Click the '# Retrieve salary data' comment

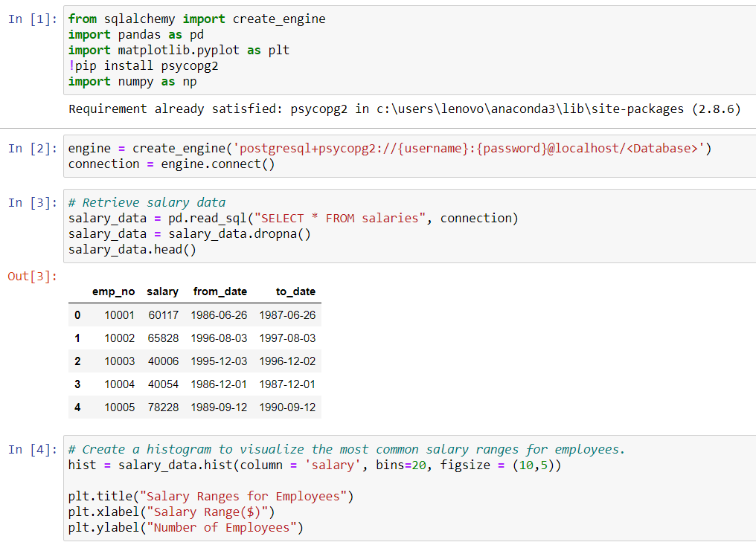(147, 203)
